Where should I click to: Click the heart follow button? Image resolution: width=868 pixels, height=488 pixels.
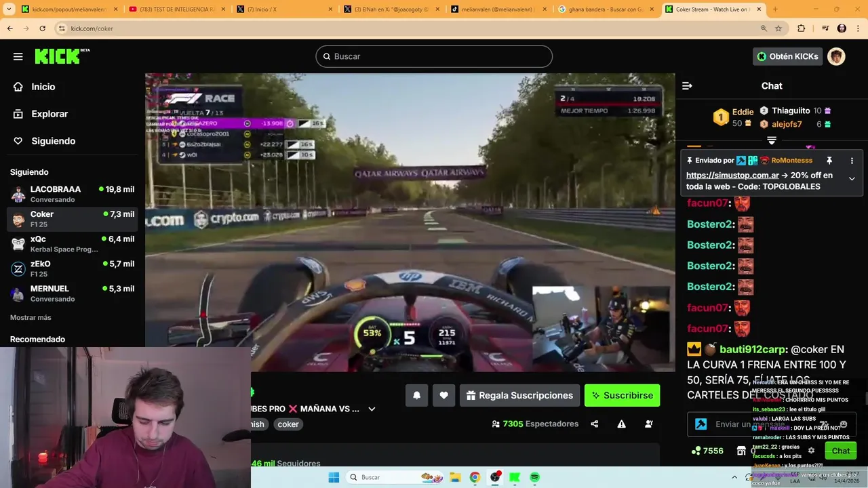pos(443,395)
